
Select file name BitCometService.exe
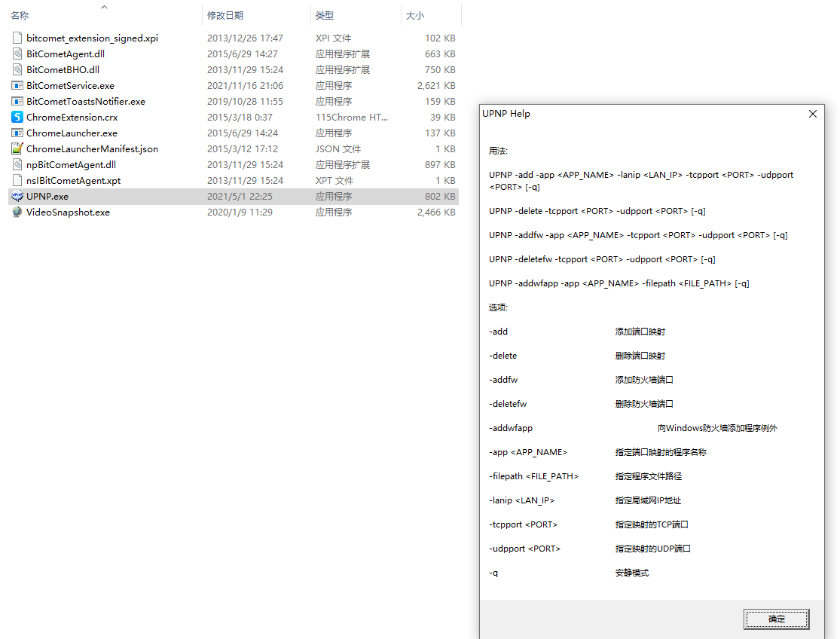pyautogui.click(x=70, y=86)
